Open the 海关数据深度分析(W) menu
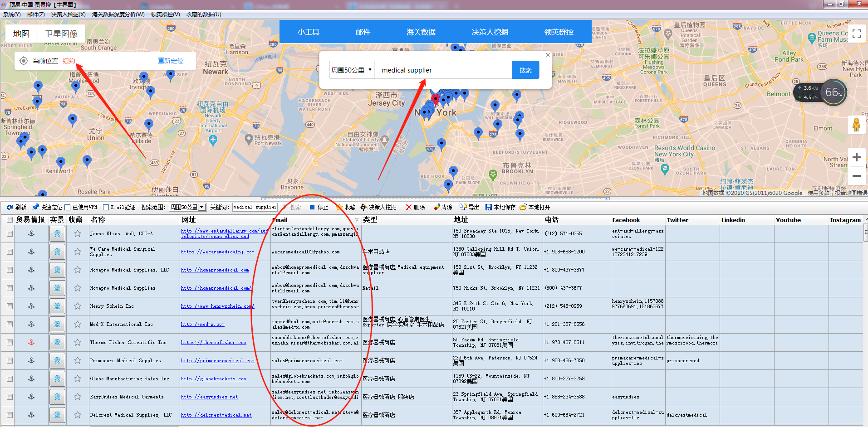 click(x=118, y=15)
